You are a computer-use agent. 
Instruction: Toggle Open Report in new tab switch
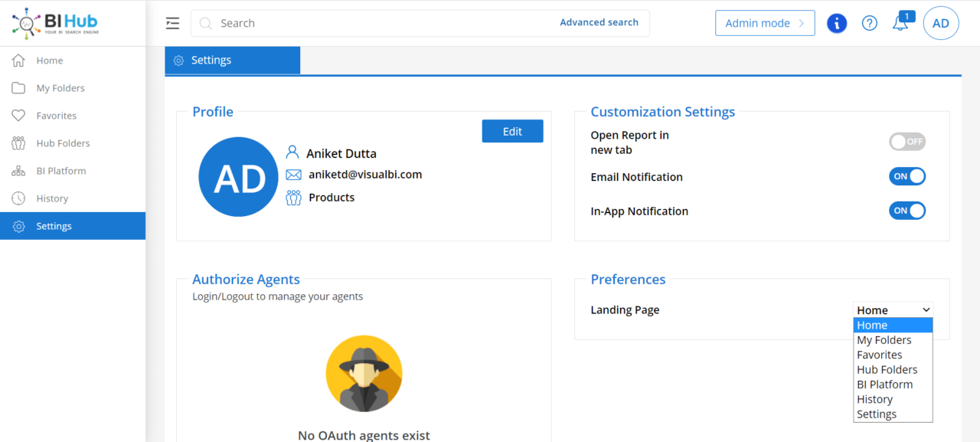click(x=907, y=142)
